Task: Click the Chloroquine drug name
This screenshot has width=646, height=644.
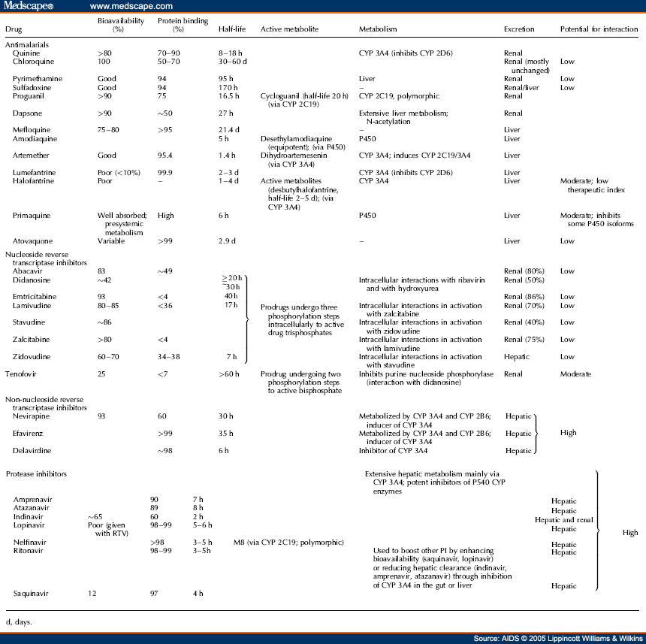Action: [x=33, y=62]
